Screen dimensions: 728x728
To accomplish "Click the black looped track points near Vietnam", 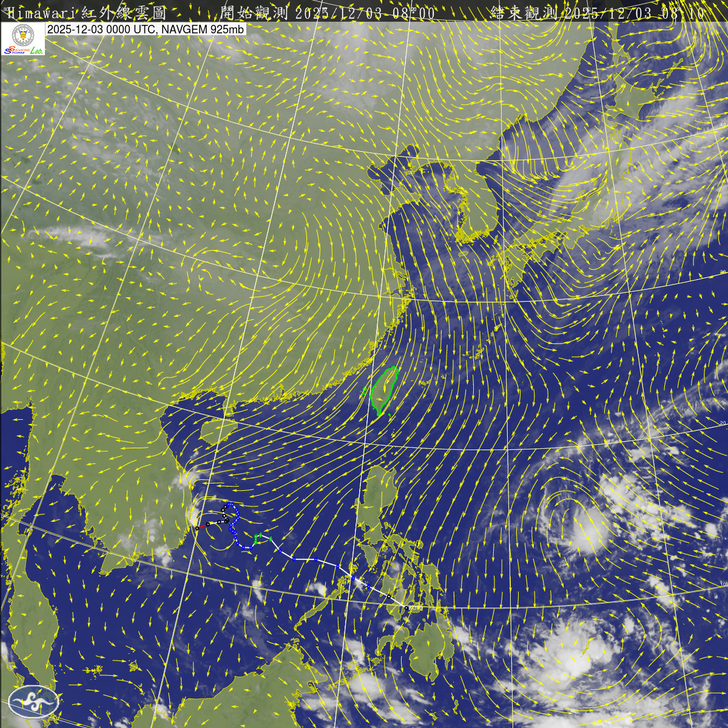I will point(225,513).
